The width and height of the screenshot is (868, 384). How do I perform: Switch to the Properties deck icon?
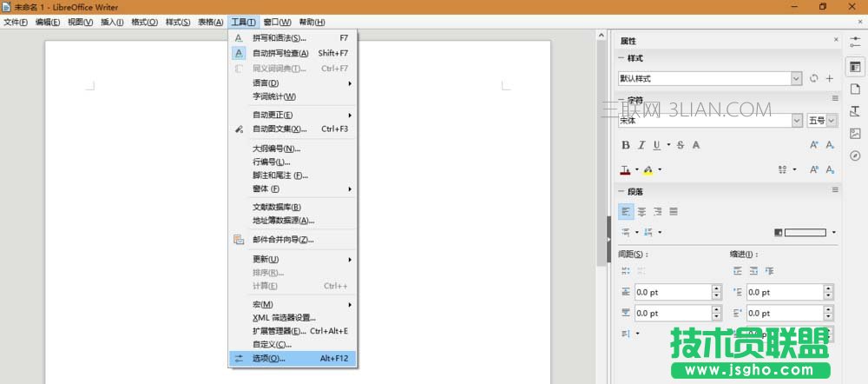point(855,67)
